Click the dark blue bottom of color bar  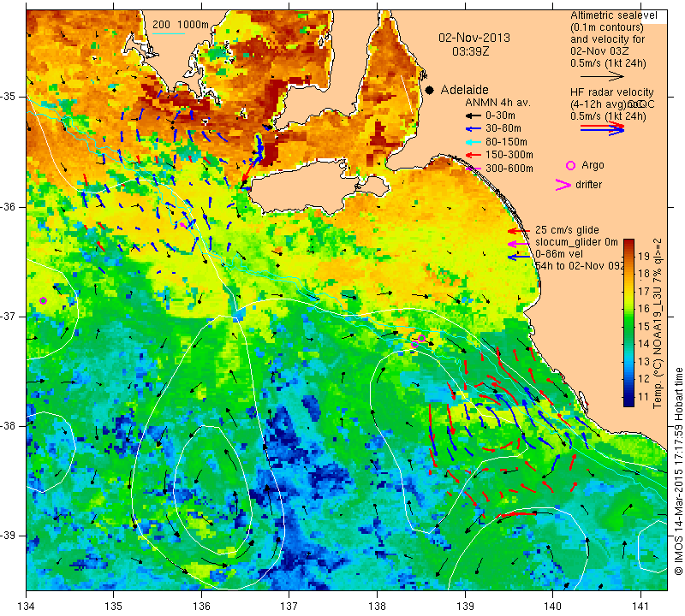(x=628, y=402)
